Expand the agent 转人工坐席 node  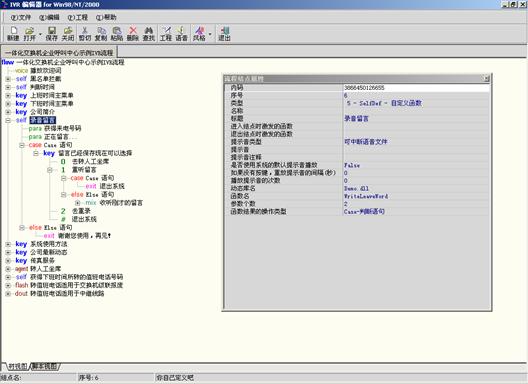[8, 269]
